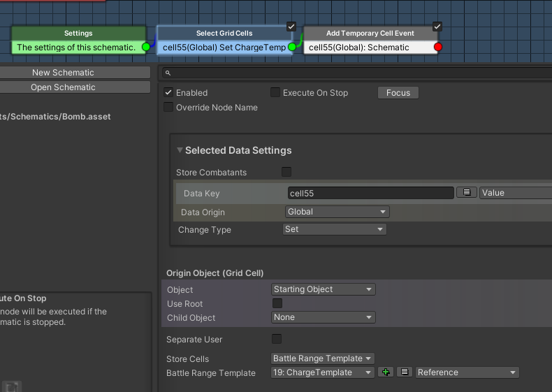Click green output port of Select Grid Cells
The image size is (552, 392).
coord(292,47)
